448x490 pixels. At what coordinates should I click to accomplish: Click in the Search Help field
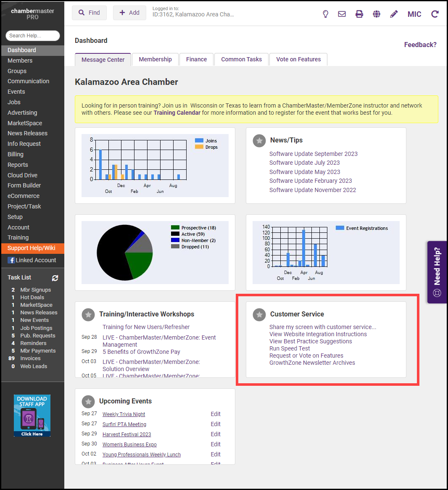(33, 36)
